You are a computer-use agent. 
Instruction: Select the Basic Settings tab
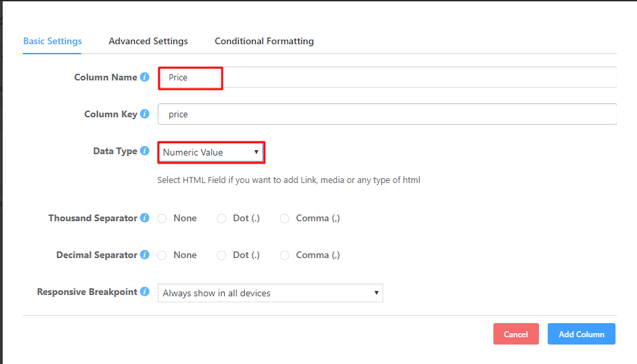[52, 41]
